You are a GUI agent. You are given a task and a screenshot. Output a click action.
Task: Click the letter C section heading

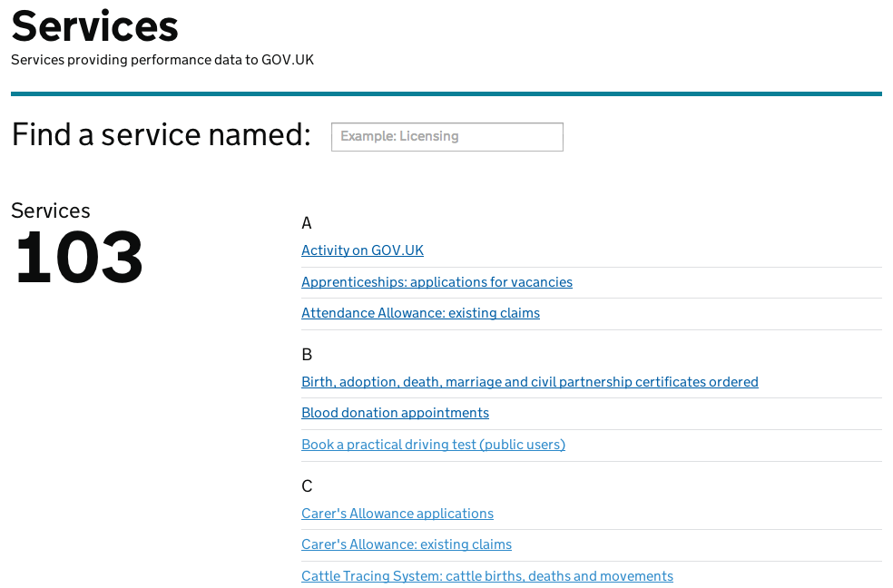[x=307, y=486]
